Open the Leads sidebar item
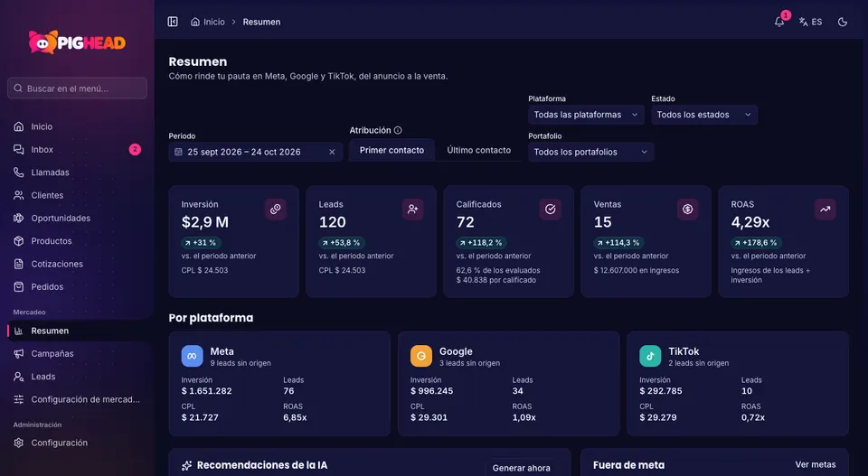 (77, 377)
